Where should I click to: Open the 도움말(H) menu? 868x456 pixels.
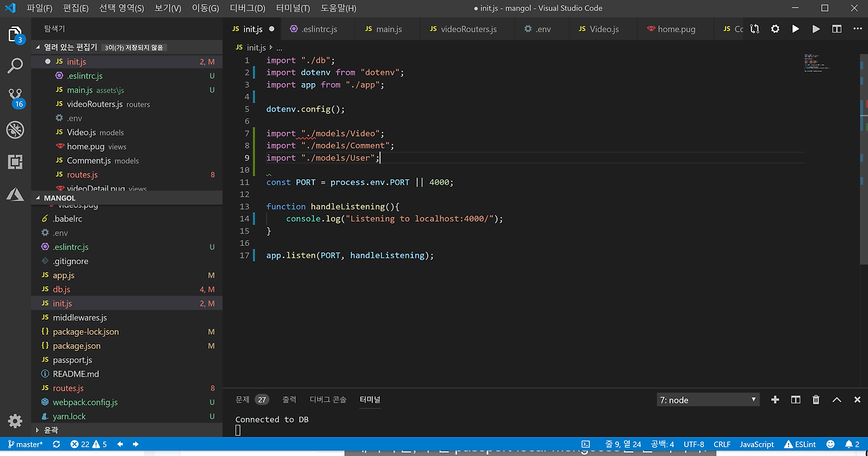click(x=338, y=8)
